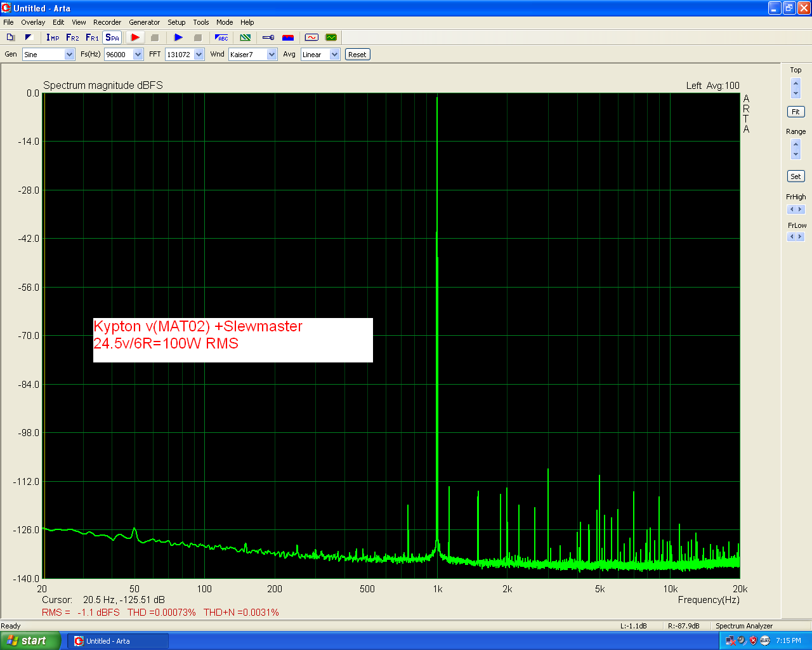Screen dimensions: 812x650
Task: Click the THD+N =0.0031% readout
Action: point(241,613)
